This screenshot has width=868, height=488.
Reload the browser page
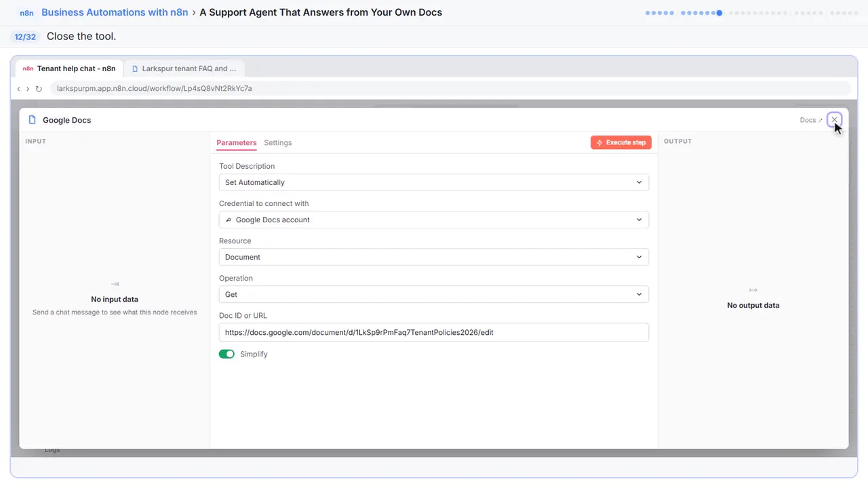(x=39, y=89)
